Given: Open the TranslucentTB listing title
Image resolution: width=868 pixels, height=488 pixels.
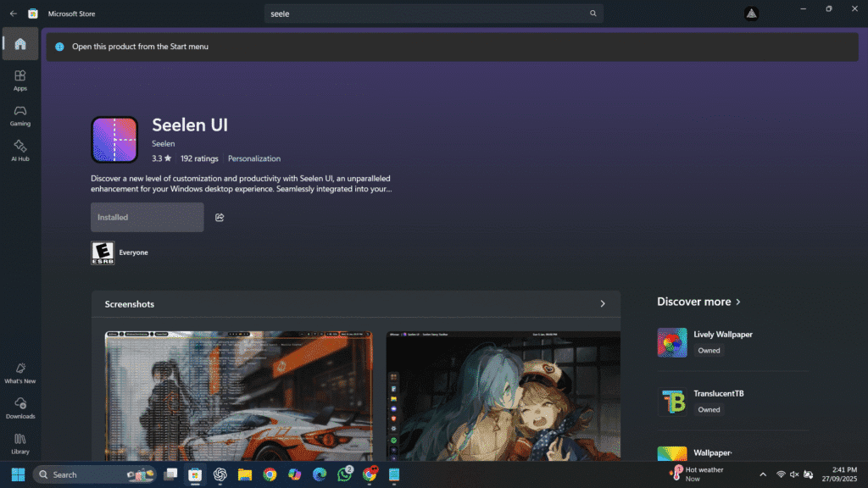Looking at the screenshot, I should [719, 394].
